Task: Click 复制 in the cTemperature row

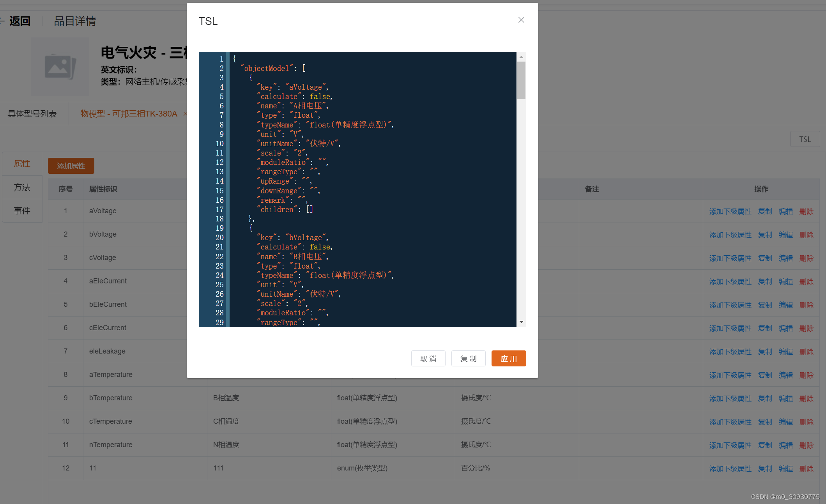Action: tap(765, 422)
